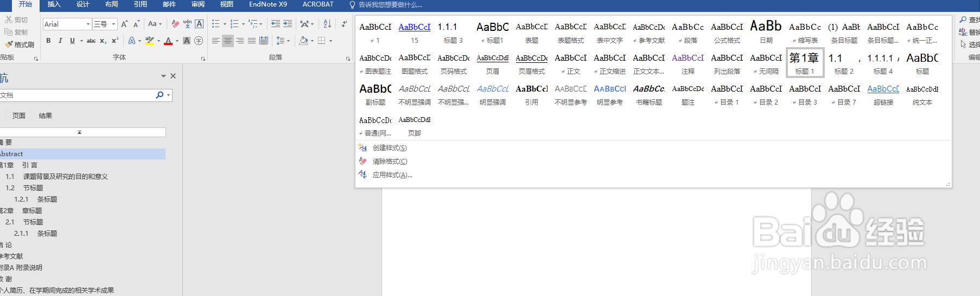The width and height of the screenshot is (980, 296).
Task: Show or hide paragraph marks
Action: click(x=344, y=24)
